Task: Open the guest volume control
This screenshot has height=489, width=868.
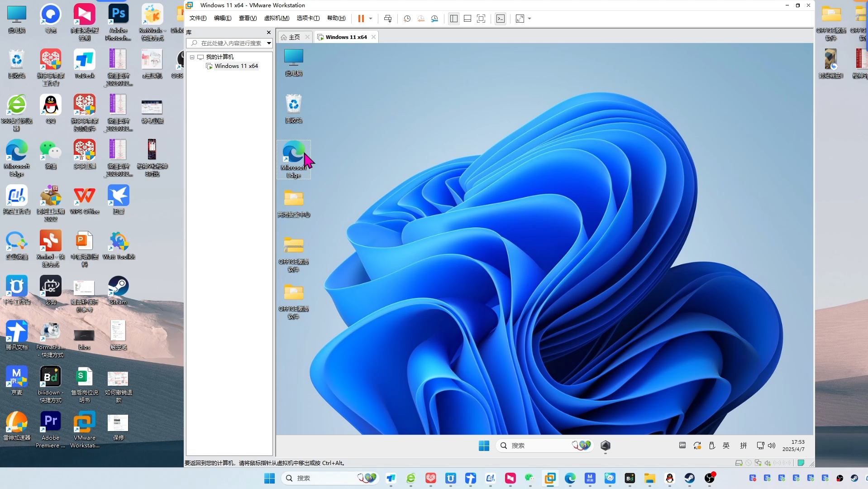Action: (772, 446)
